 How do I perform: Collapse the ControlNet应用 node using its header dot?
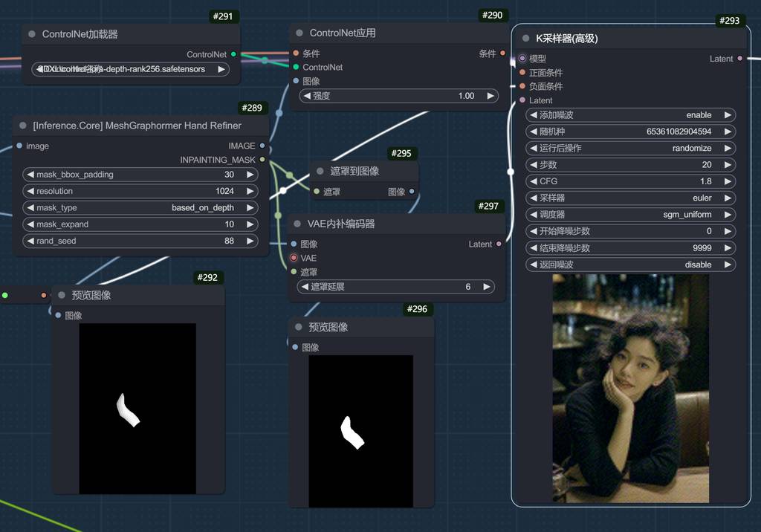click(x=299, y=33)
